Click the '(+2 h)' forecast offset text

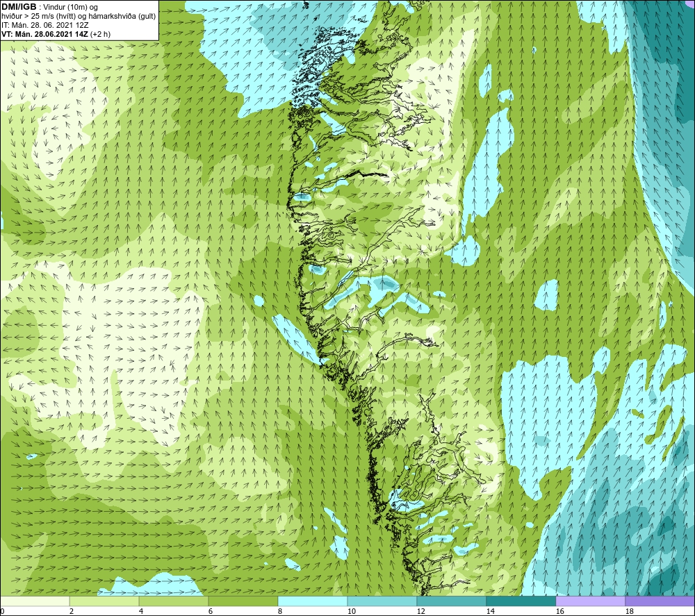click(100, 34)
